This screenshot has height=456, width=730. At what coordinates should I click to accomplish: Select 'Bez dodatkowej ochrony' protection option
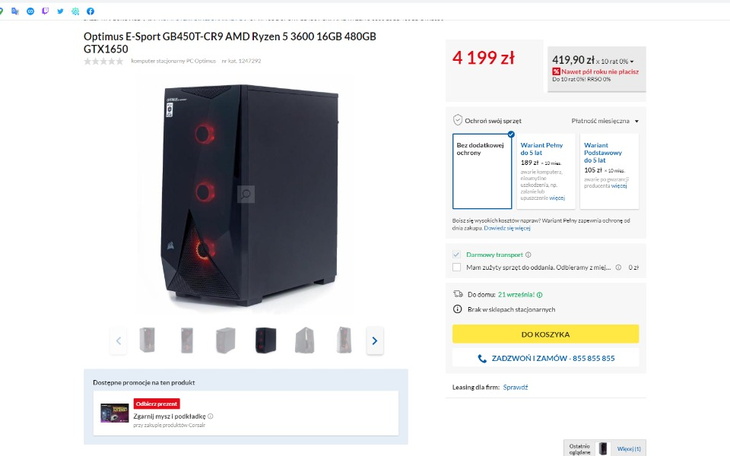tap(482, 170)
